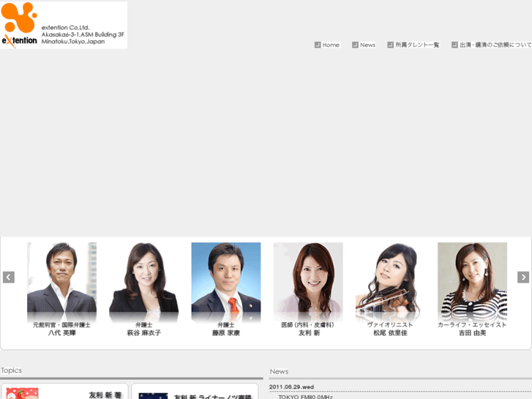532x399 pixels.
Task: Click the 医師(内科・皮膚科) caption
Action: pos(308,325)
